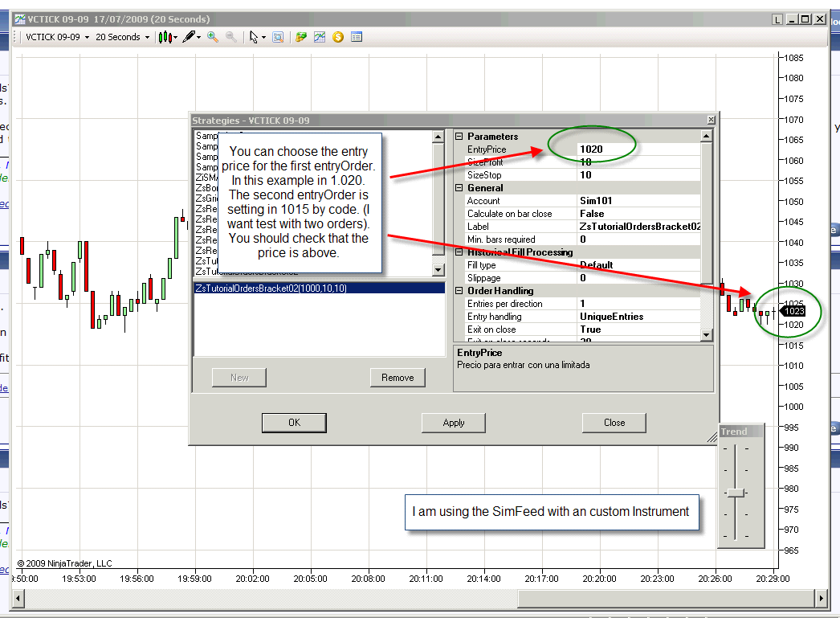This screenshot has width=840, height=618.
Task: Click the Min. bars required value
Action: click(638, 239)
